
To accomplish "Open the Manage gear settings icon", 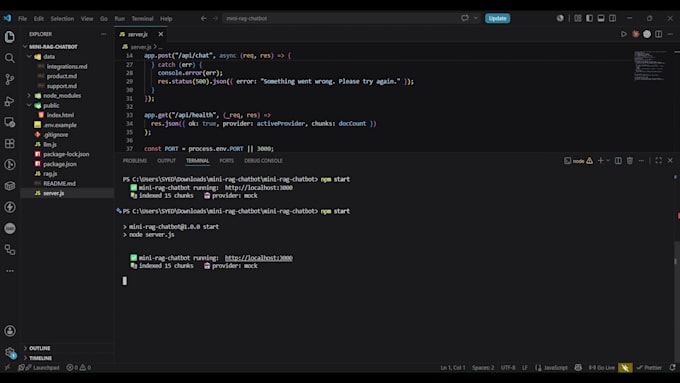I will 10,352.
